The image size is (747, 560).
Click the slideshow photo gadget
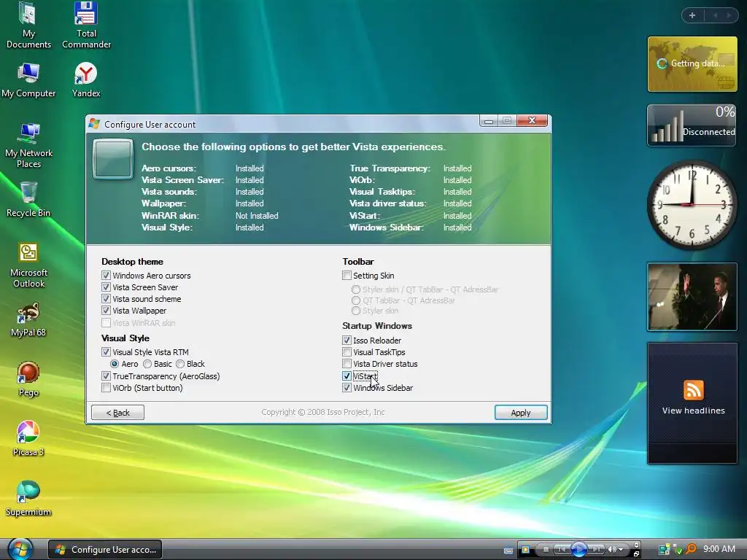point(692,297)
